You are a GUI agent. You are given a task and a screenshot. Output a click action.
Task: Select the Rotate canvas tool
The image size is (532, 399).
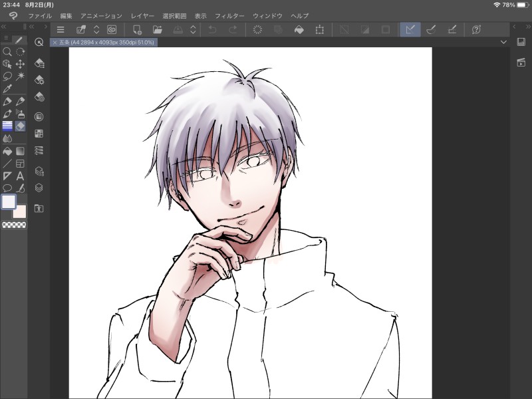coord(21,52)
